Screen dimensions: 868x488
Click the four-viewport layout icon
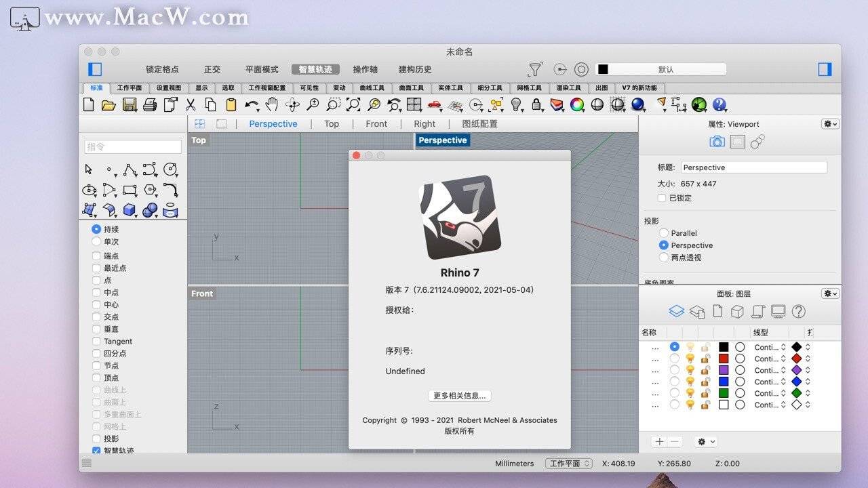414,104
